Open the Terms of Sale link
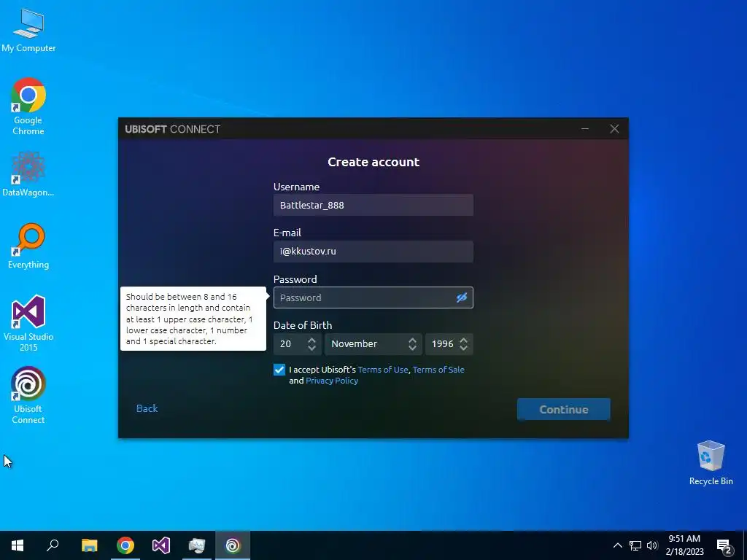The width and height of the screenshot is (747, 560). coord(438,370)
